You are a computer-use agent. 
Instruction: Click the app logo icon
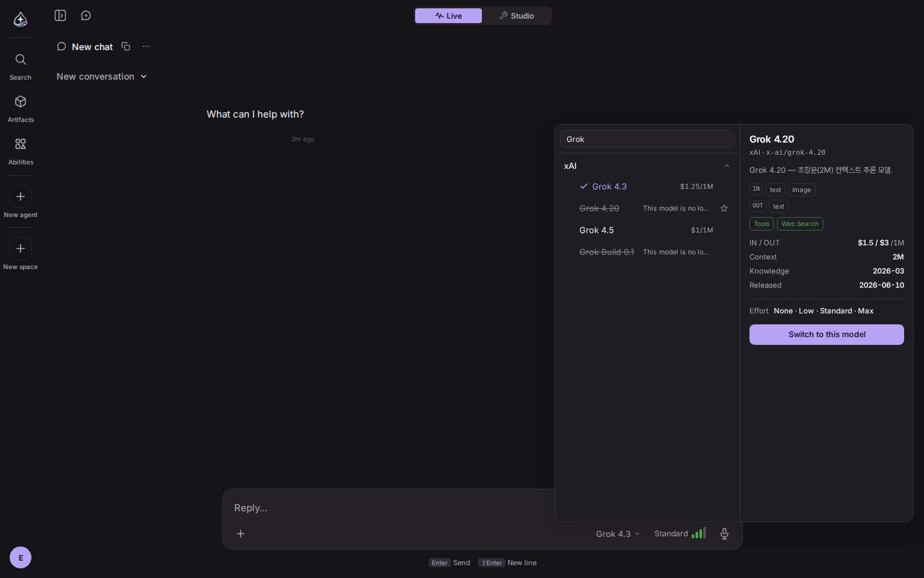coord(21,19)
